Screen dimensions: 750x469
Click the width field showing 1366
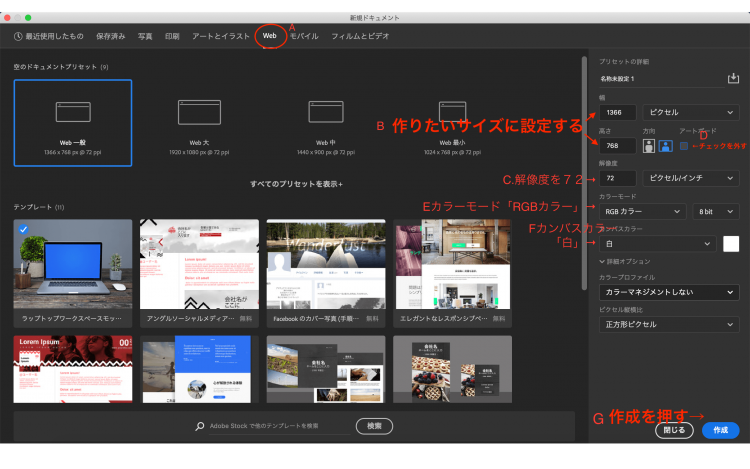618,112
